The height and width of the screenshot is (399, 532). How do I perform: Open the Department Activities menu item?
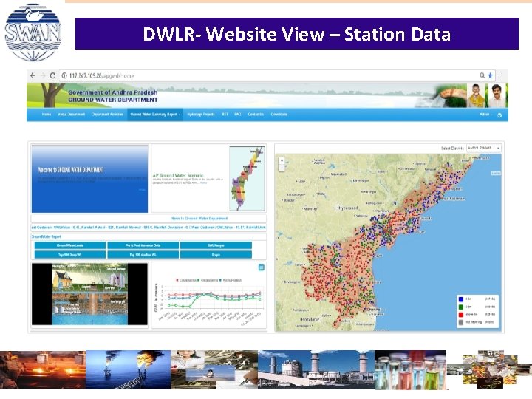click(x=108, y=115)
